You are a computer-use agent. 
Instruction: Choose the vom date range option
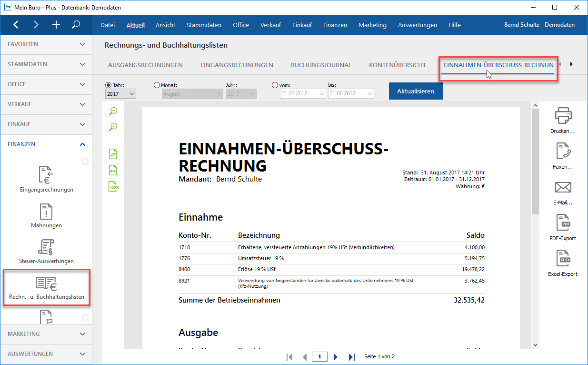point(275,85)
